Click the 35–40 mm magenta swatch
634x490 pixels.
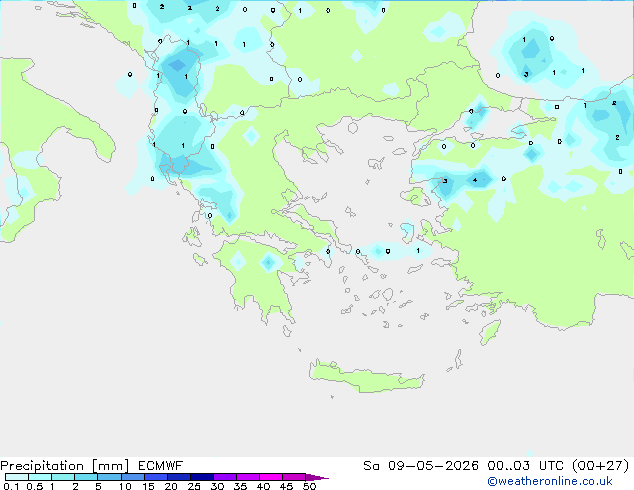tap(248, 477)
